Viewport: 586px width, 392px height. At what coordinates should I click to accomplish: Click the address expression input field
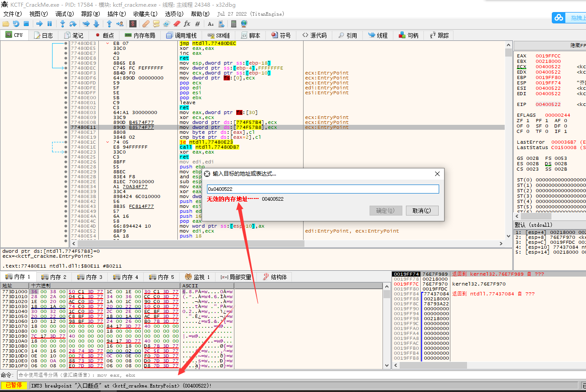point(323,189)
